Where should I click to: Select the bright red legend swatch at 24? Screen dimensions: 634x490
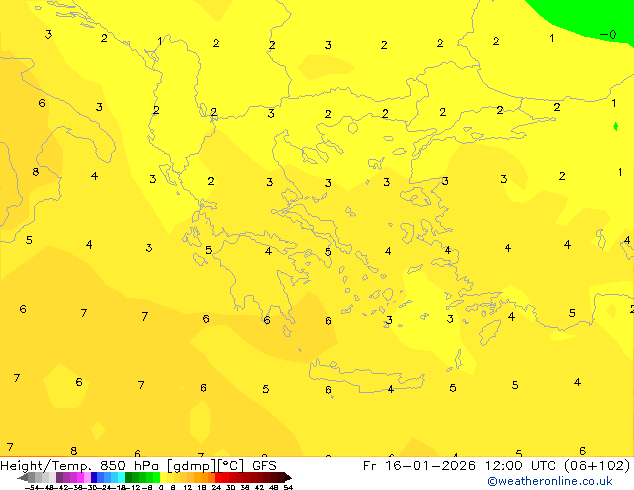(x=218, y=477)
